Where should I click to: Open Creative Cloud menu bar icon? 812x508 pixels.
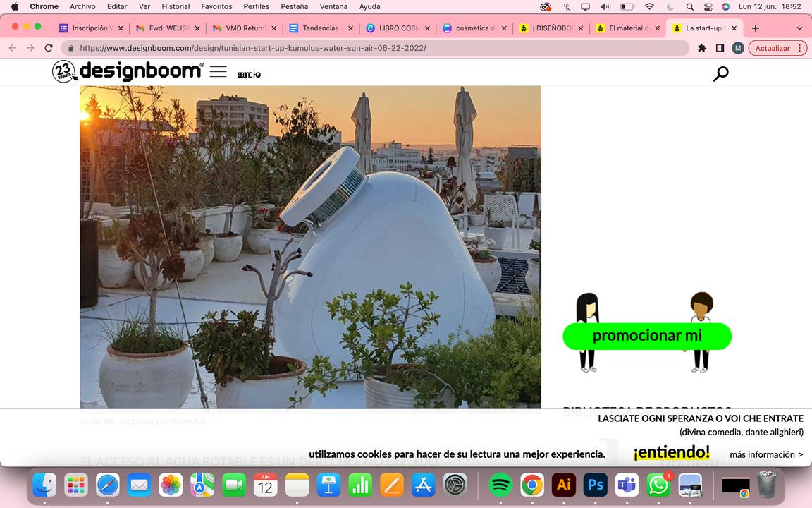coord(546,7)
